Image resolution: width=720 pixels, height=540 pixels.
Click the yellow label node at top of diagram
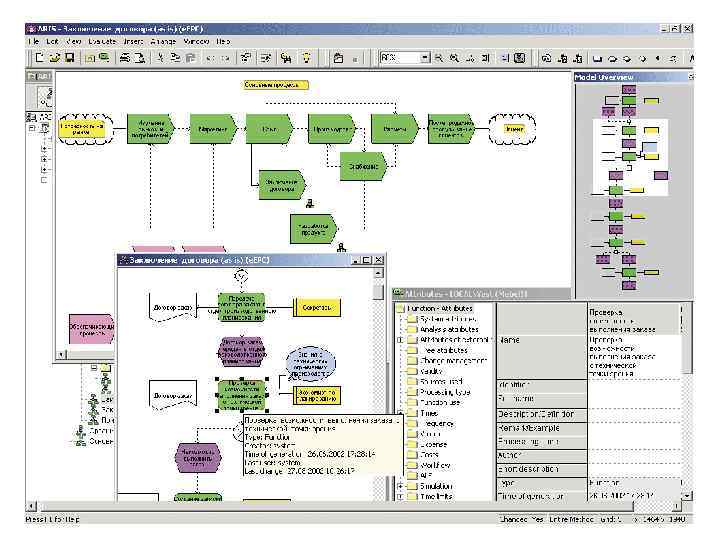click(x=276, y=84)
